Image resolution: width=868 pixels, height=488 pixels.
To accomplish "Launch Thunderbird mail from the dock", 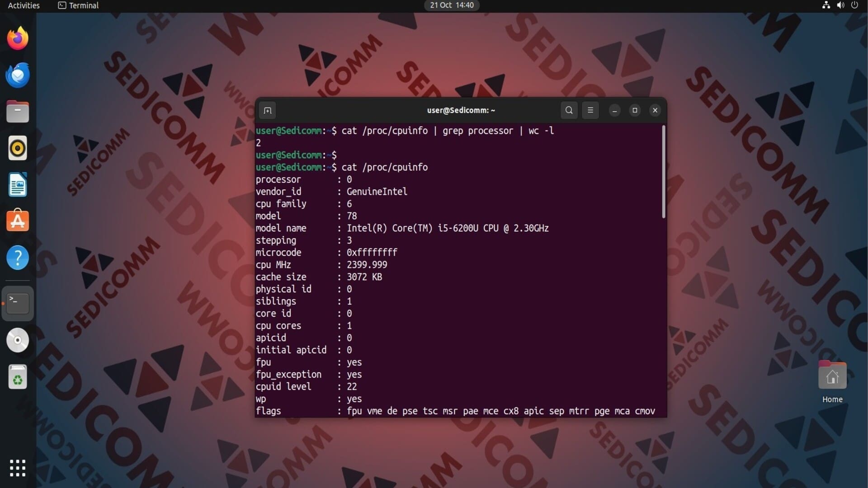I will [x=18, y=75].
